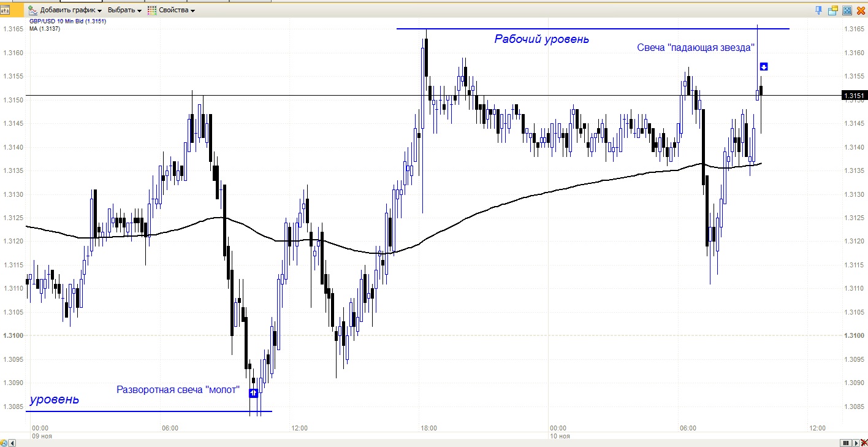Select the Свеча "падающая звезда" annotation
This screenshot has width=868, height=447.
pyautogui.click(x=695, y=48)
